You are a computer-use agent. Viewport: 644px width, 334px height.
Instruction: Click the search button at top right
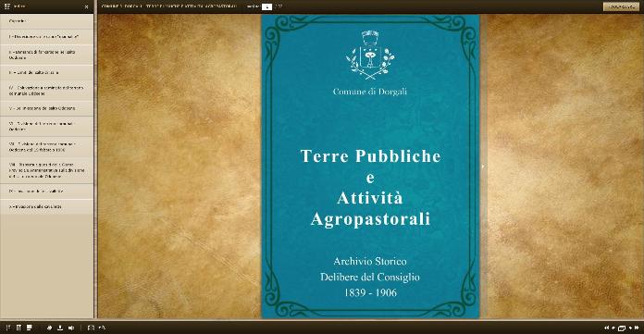tap(621, 7)
